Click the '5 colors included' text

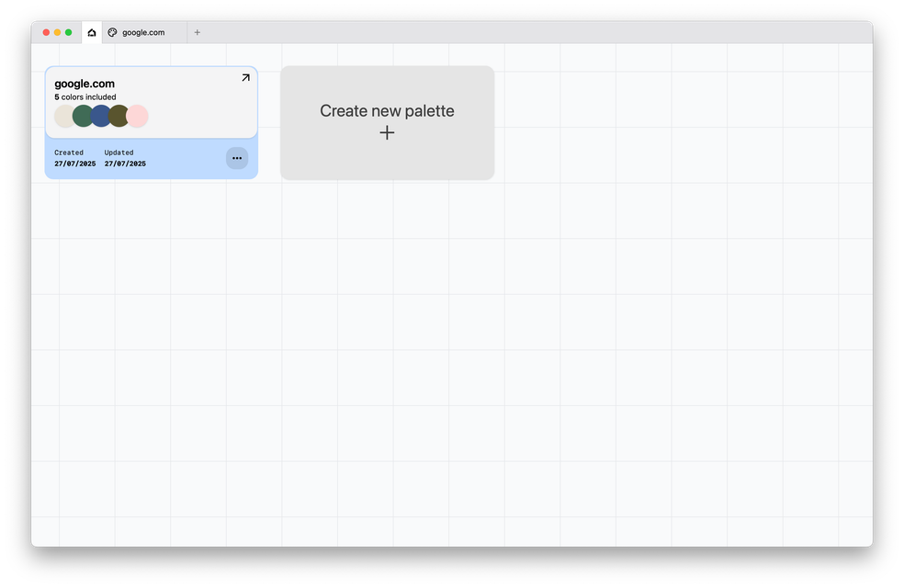point(85,97)
